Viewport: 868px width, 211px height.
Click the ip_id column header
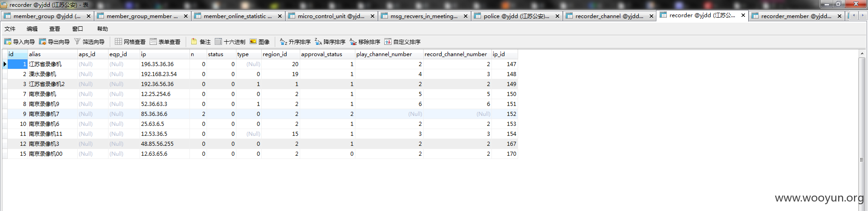[x=505, y=54]
